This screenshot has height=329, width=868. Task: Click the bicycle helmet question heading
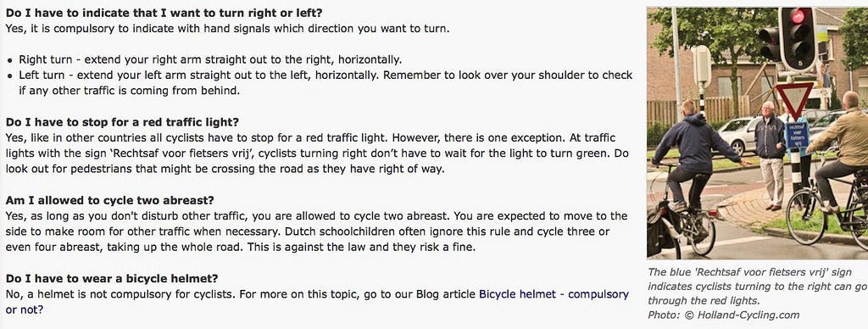[112, 278]
